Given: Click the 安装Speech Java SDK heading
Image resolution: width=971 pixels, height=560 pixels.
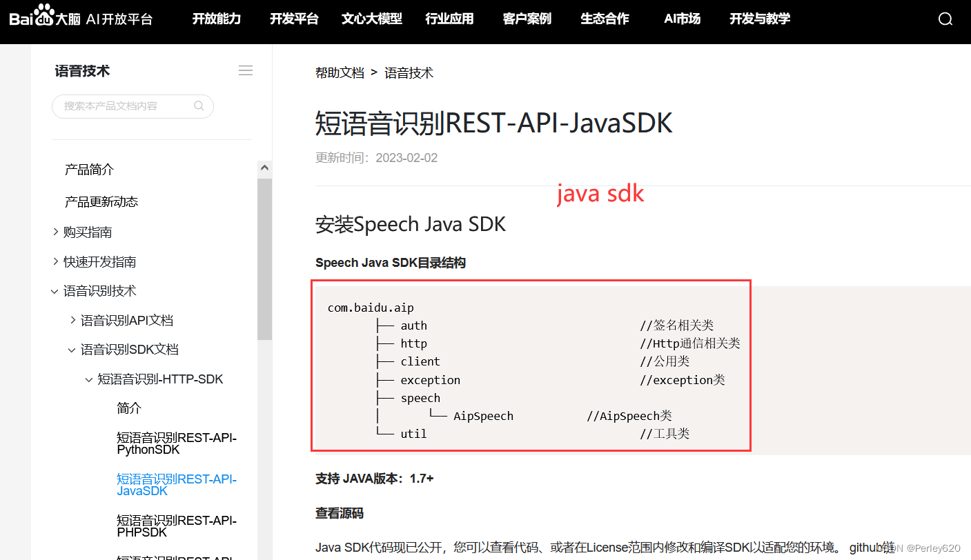Looking at the screenshot, I should coord(411,224).
